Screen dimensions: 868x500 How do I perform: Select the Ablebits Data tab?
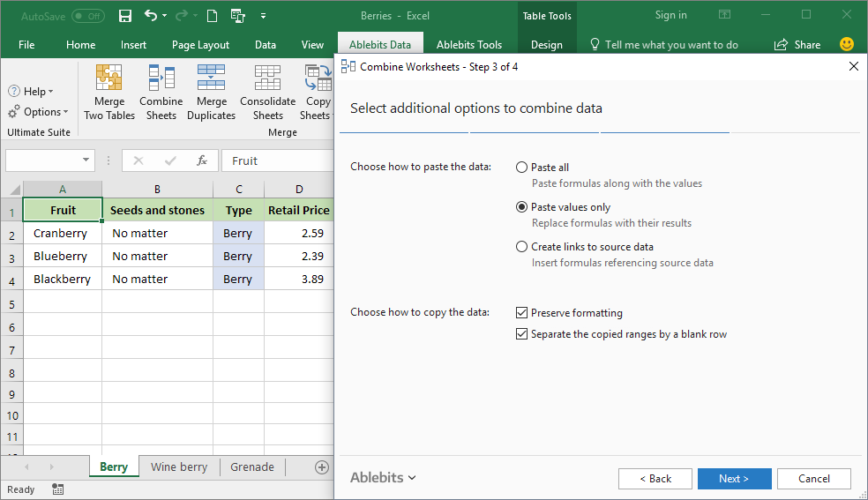click(379, 45)
